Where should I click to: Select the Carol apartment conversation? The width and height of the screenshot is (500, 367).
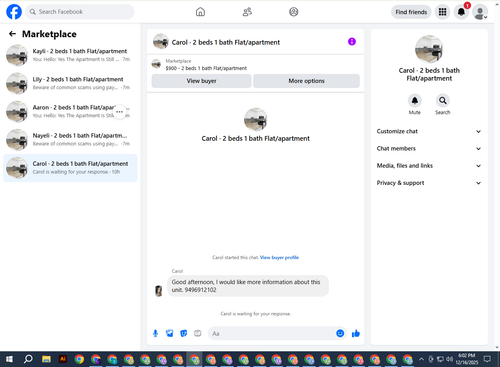[70, 168]
